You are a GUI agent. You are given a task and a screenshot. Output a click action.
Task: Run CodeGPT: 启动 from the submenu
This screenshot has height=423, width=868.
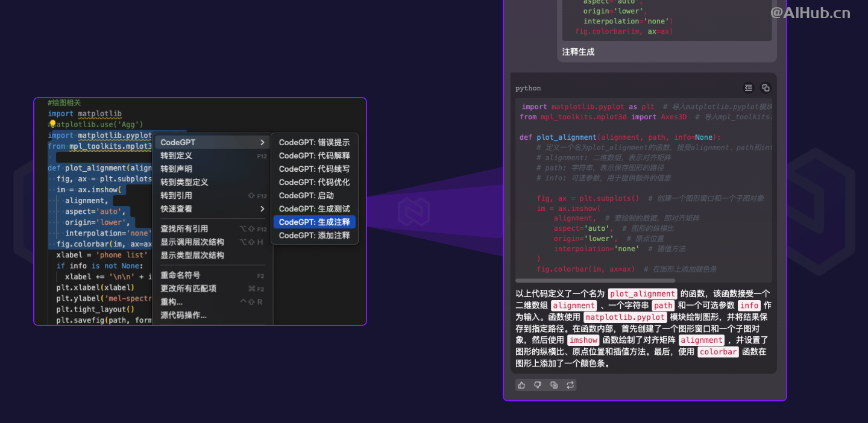315,195
